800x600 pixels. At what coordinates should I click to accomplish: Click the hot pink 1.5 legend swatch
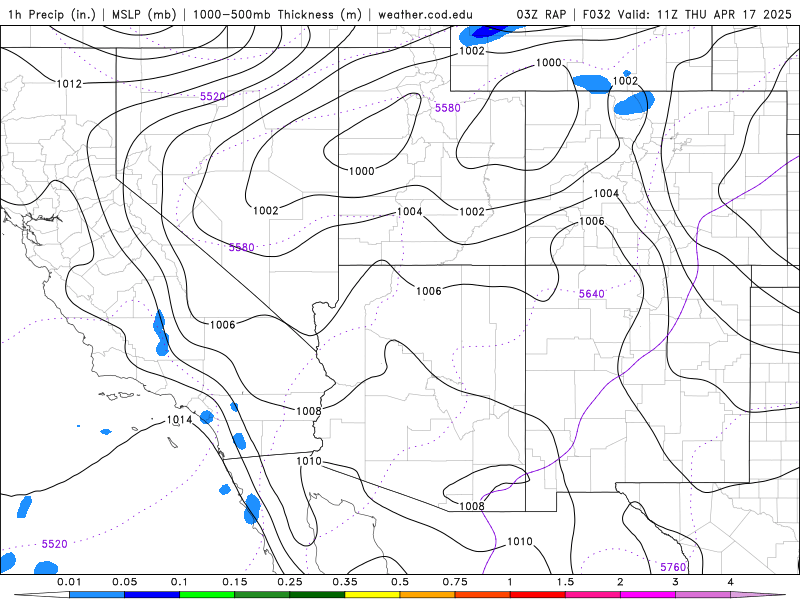click(593, 595)
